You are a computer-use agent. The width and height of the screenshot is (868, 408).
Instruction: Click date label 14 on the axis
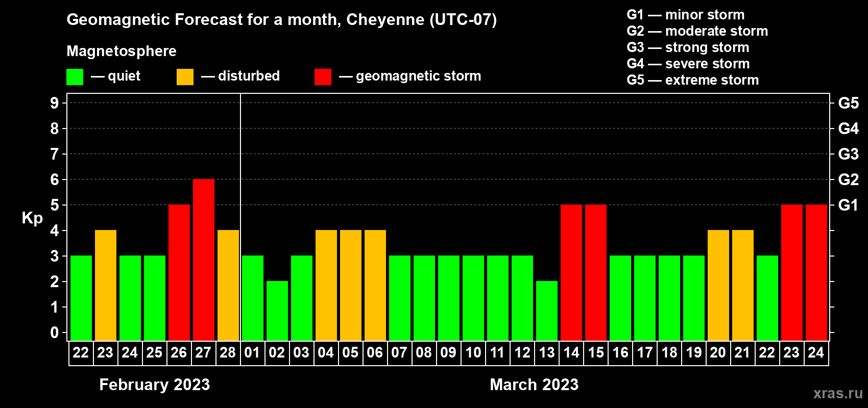(571, 353)
